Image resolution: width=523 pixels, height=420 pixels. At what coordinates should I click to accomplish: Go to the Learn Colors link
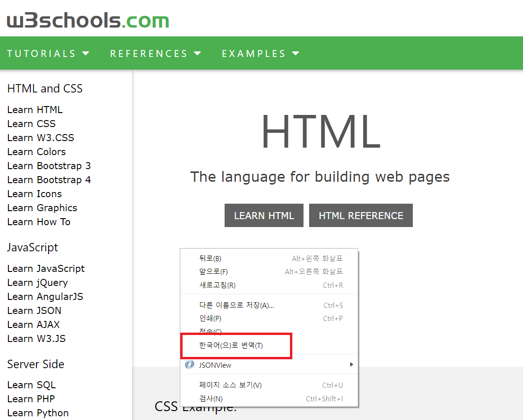tap(36, 152)
